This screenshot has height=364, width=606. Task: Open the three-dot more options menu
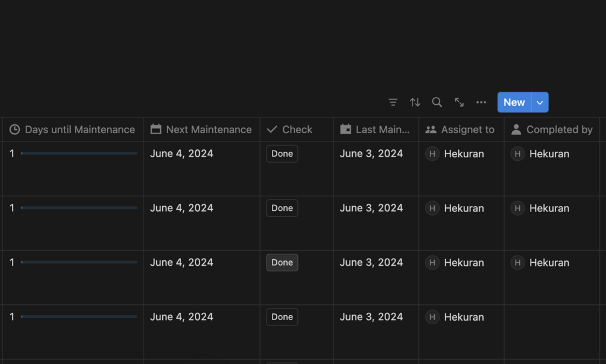click(481, 102)
